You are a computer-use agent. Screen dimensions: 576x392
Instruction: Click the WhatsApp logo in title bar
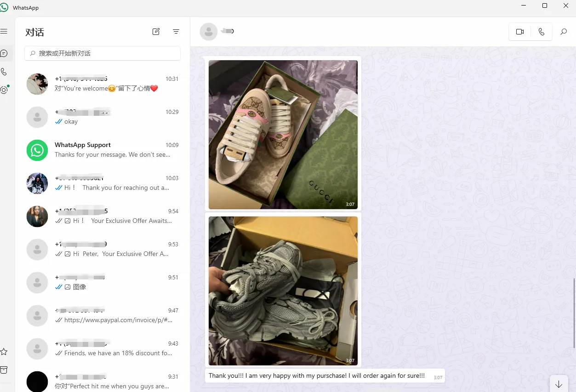click(4, 7)
